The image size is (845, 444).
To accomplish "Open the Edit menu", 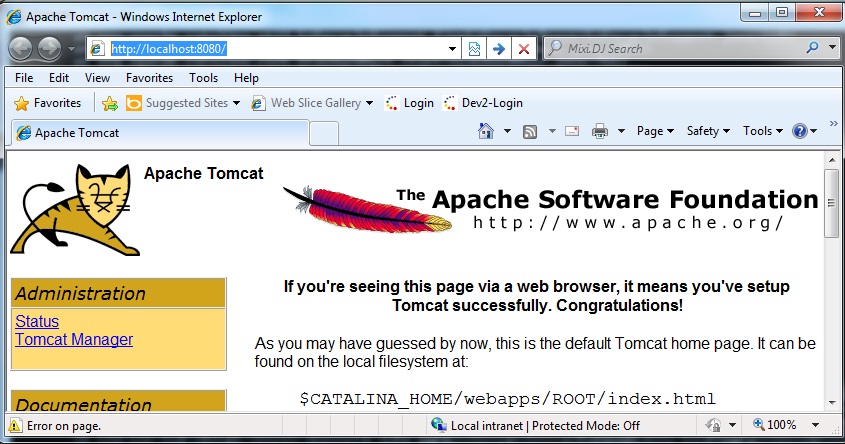I will [59, 78].
